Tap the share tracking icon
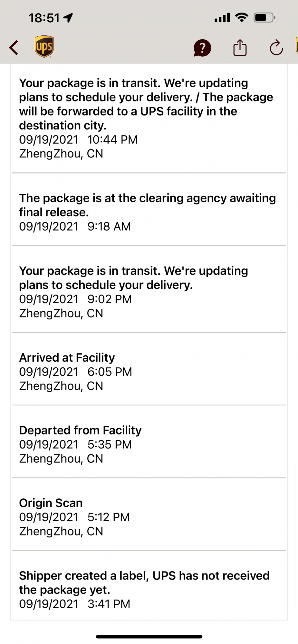298x644 pixels. point(240,48)
